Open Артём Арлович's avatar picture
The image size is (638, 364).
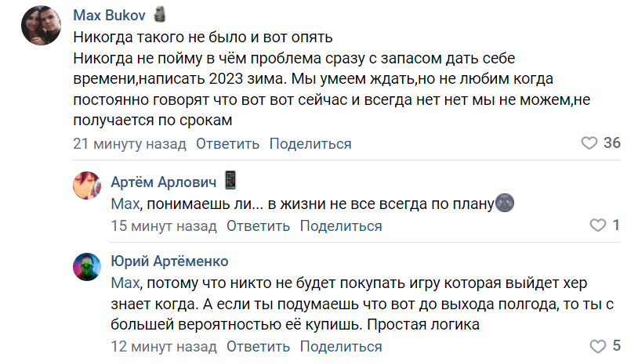87,186
